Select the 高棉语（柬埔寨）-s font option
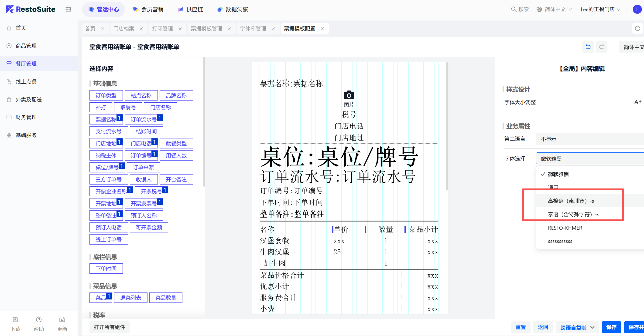This screenshot has height=336, width=644. pyautogui.click(x=571, y=201)
